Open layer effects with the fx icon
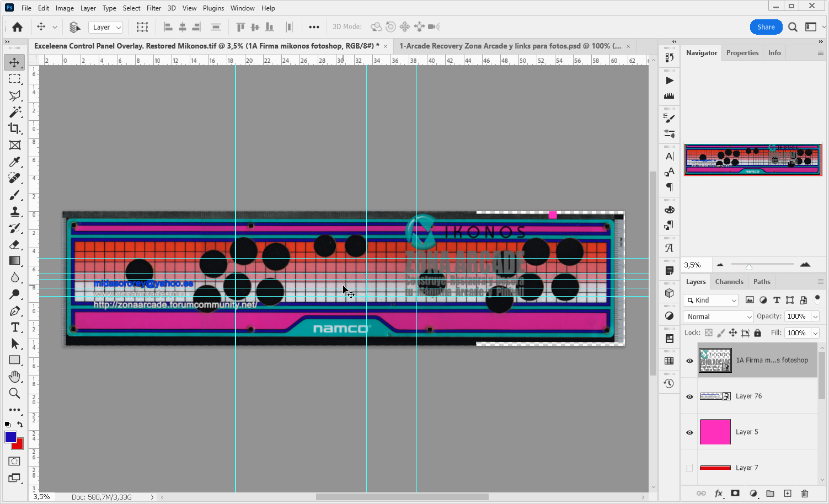 (718, 494)
